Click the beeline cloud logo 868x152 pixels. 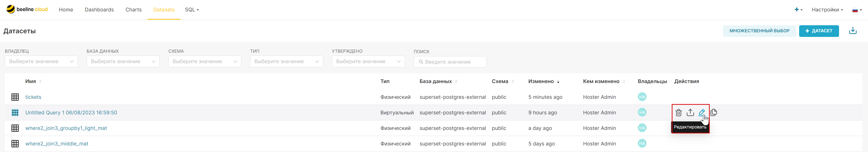point(27,9)
